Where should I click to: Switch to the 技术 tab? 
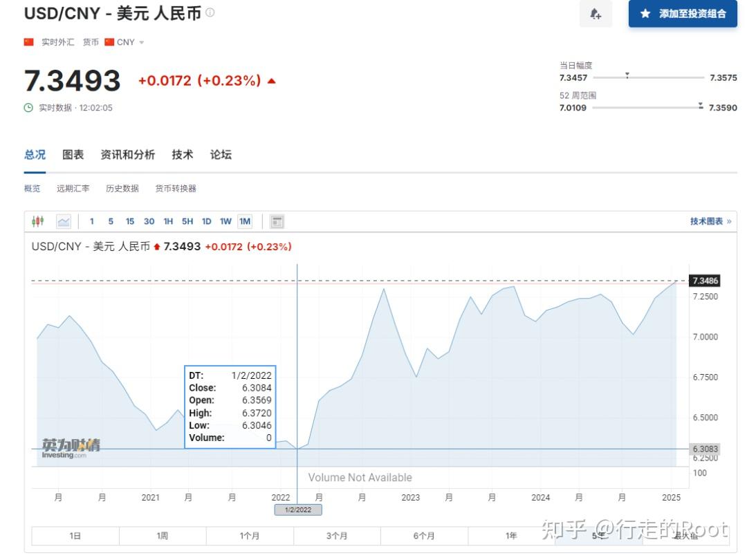pos(182,155)
